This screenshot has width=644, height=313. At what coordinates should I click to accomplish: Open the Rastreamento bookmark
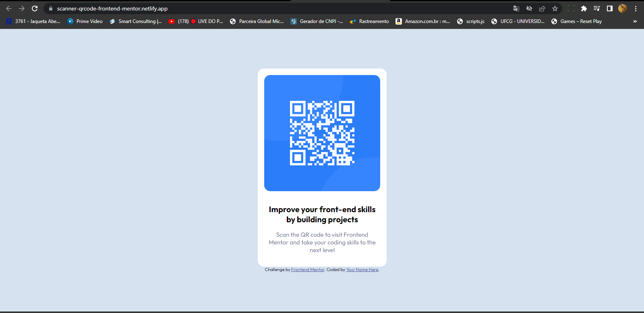click(x=369, y=21)
